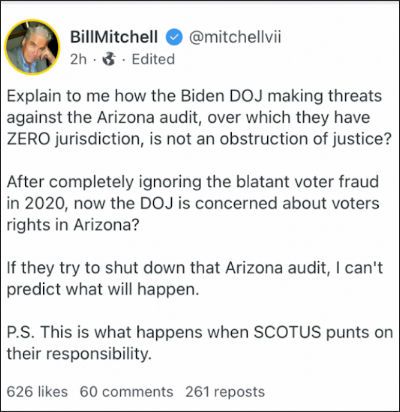Open Bill Mitchell's profile avatar photo

click(x=32, y=47)
